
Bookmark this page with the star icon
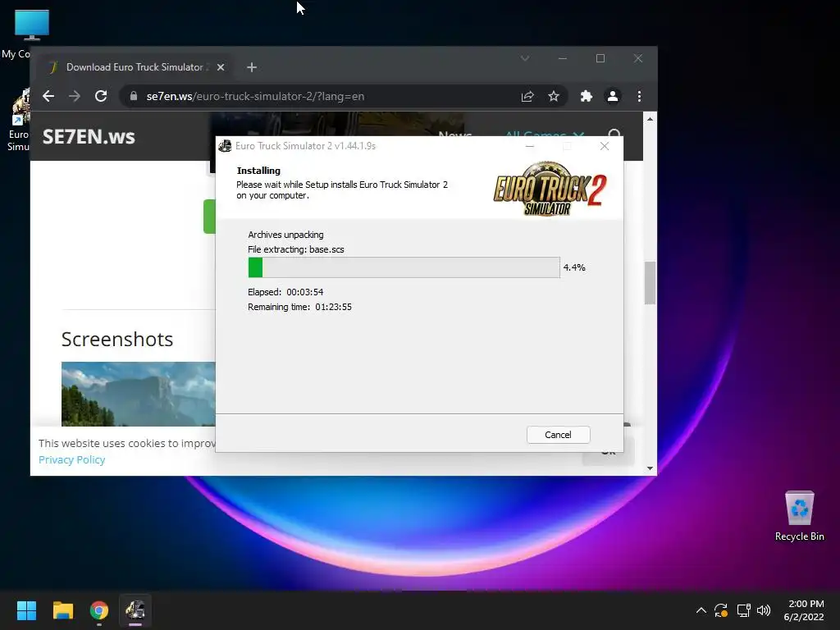pyautogui.click(x=554, y=97)
